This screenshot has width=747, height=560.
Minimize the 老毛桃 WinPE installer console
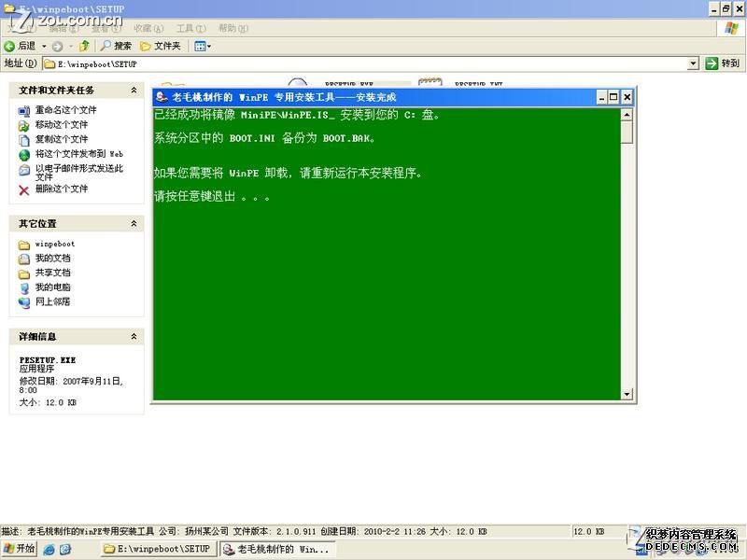pos(601,98)
